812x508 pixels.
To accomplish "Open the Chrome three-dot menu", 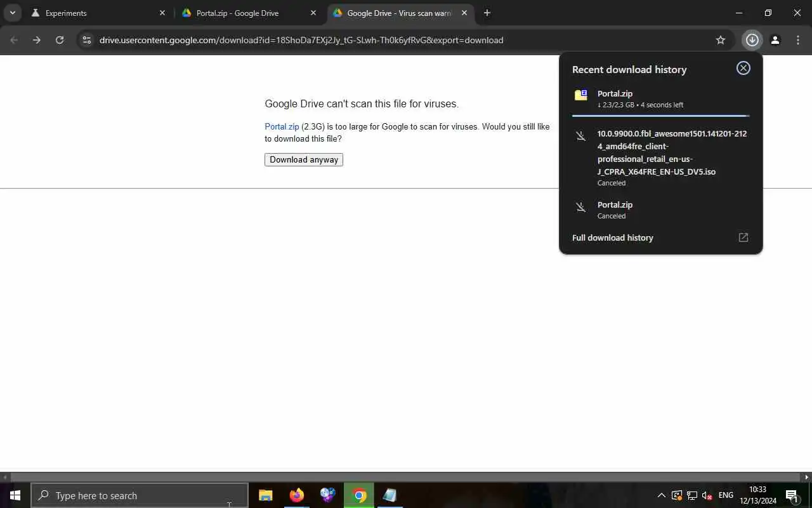I will coord(798,40).
